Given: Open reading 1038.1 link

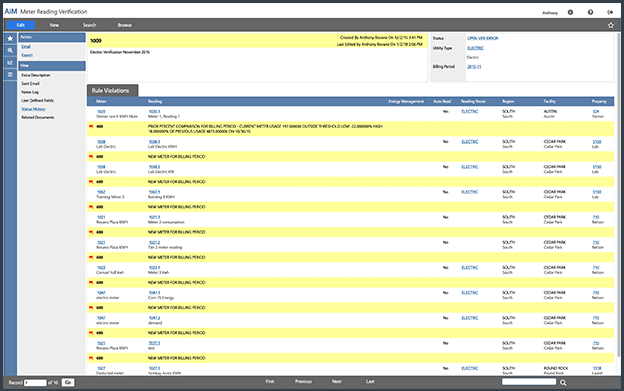Looking at the screenshot, I should tap(154, 142).
